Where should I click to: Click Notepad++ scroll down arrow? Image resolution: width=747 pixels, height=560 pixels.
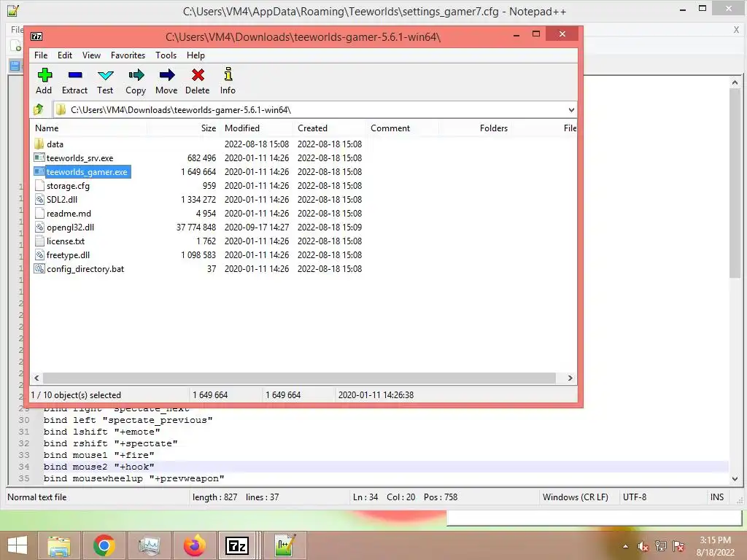(735, 478)
